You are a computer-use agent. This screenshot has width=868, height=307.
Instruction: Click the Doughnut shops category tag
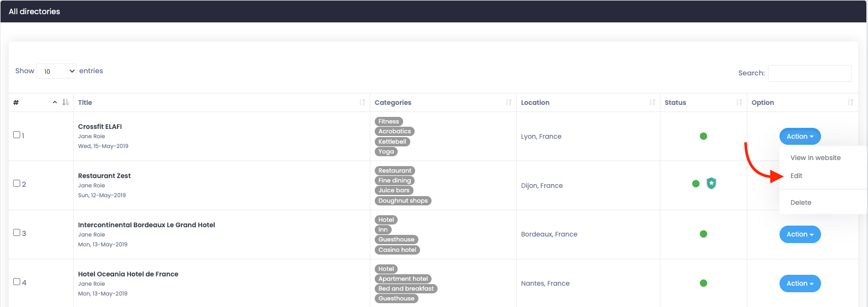(403, 200)
